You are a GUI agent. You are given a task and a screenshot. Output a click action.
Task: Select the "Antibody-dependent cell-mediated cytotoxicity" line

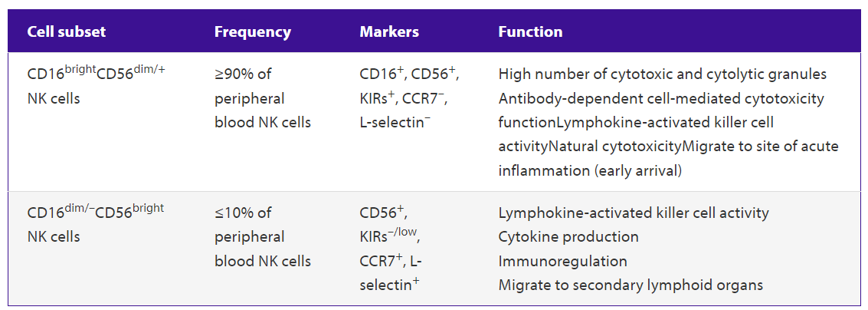point(661,98)
